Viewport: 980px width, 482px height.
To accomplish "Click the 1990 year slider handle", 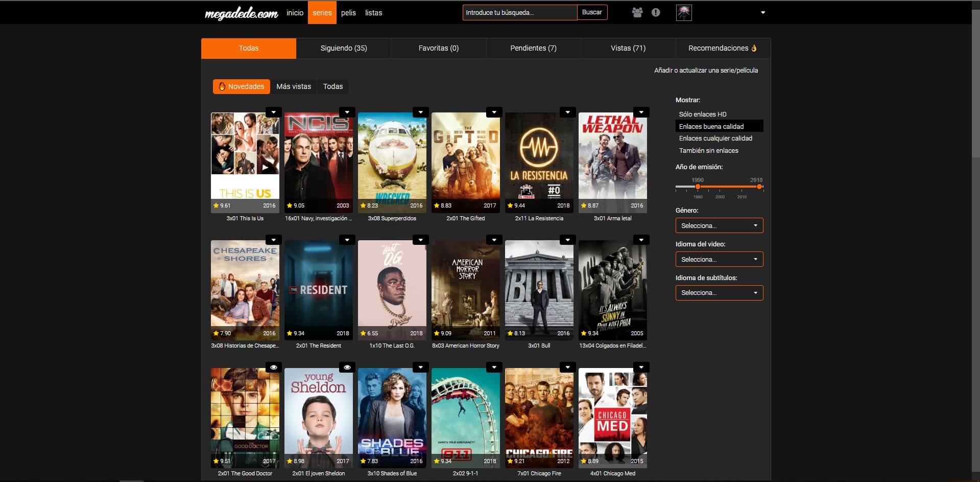I will (698, 187).
